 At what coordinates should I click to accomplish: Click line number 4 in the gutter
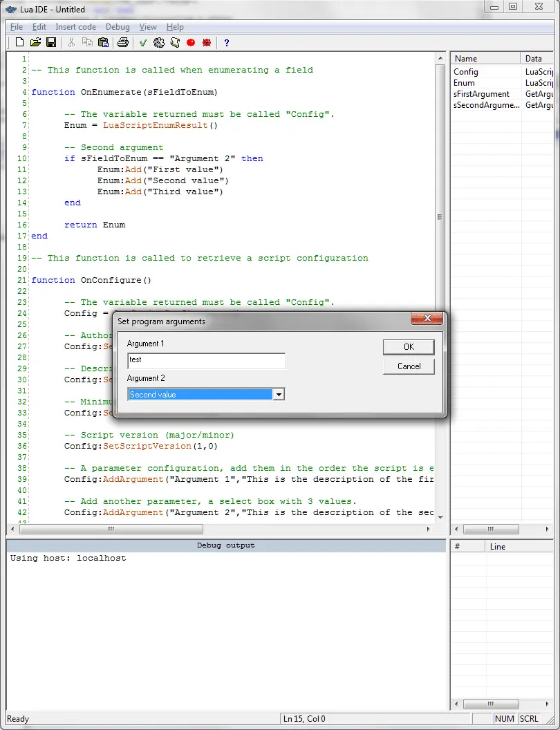pyautogui.click(x=24, y=92)
